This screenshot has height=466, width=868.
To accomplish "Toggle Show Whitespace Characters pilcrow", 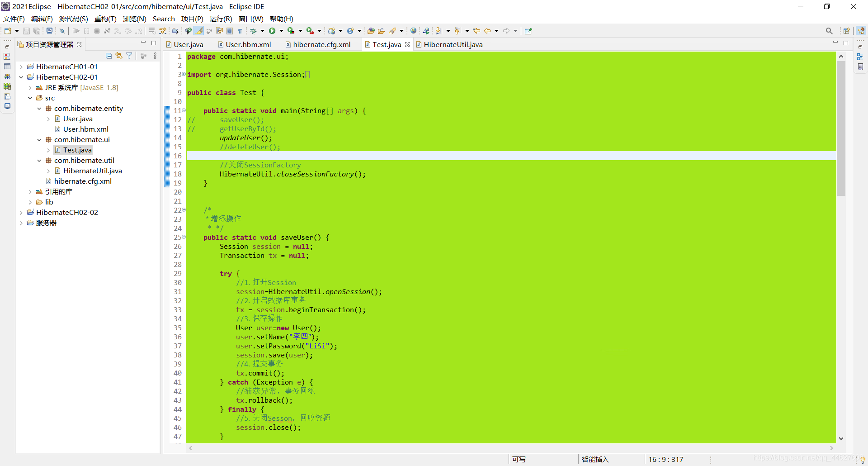I will pos(240,31).
